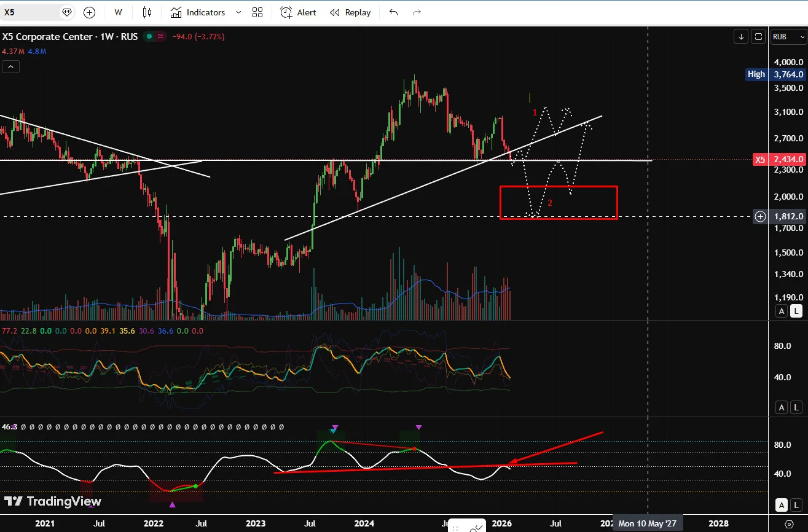Toggle Log scale on main price pane
The image size is (808, 532).
pyautogui.click(x=796, y=311)
